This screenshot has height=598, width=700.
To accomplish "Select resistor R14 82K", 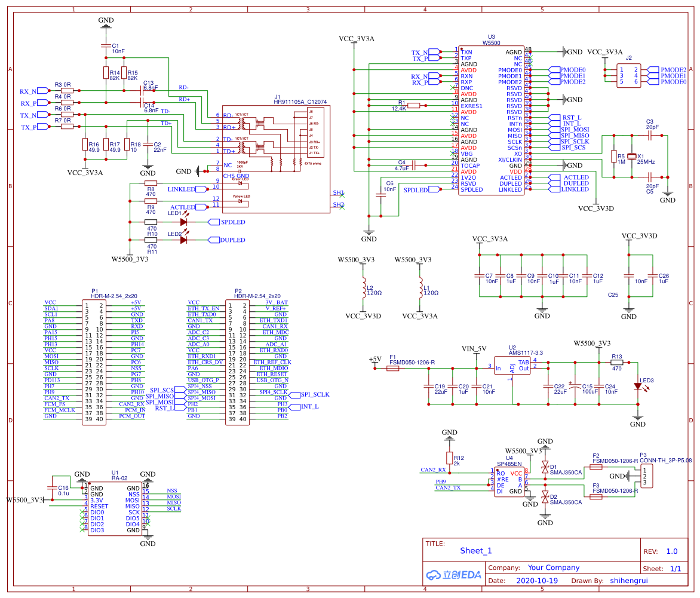I will 106,73.
